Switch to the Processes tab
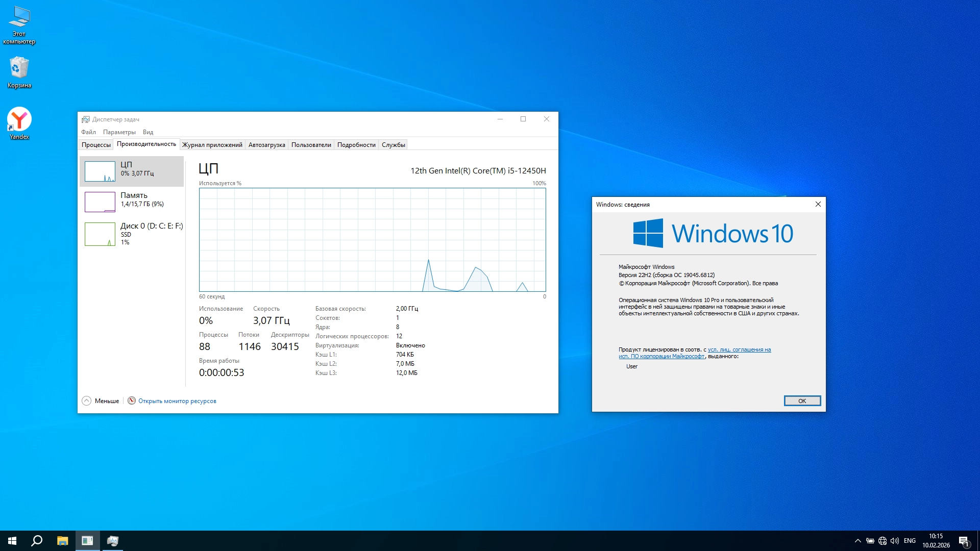The width and height of the screenshot is (980, 551). [96, 145]
